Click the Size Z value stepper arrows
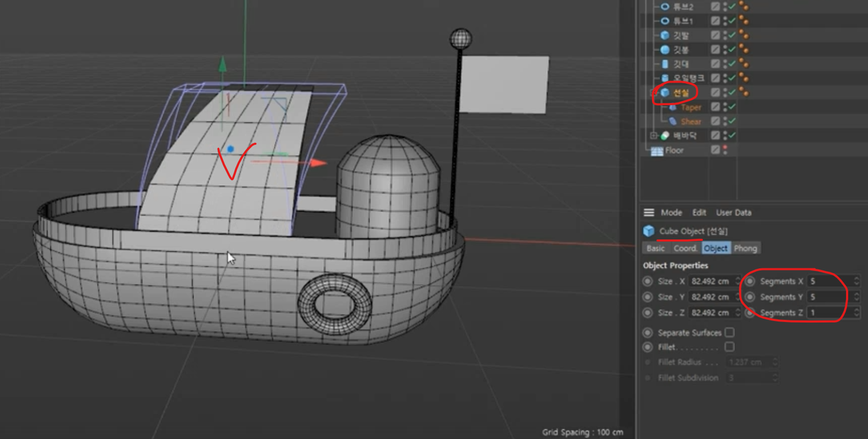The height and width of the screenshot is (439, 868). 738,312
